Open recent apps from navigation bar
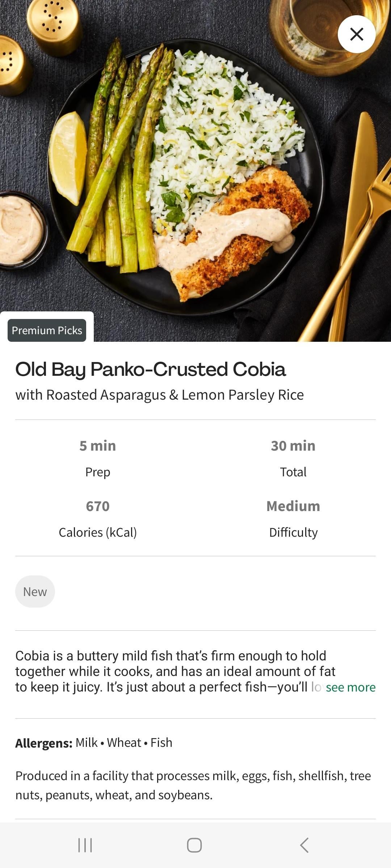The height and width of the screenshot is (868, 391). click(85, 845)
